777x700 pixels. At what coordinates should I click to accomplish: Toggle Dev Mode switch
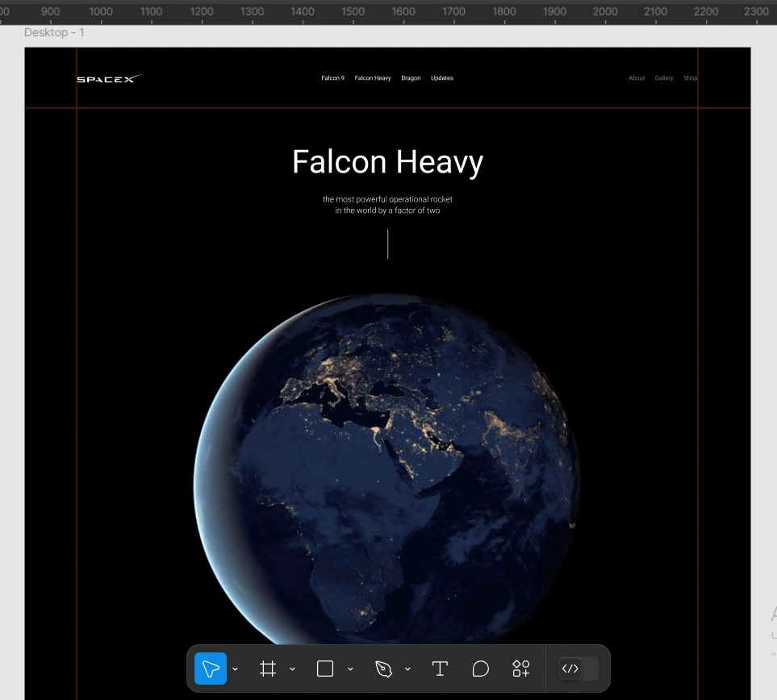pyautogui.click(x=578, y=669)
